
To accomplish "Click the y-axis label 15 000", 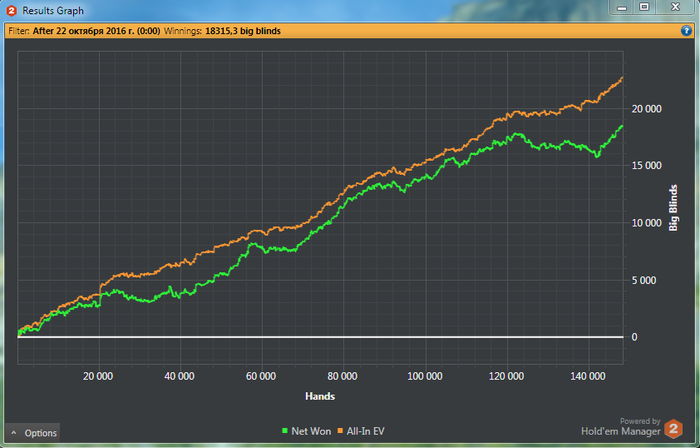I will [646, 166].
